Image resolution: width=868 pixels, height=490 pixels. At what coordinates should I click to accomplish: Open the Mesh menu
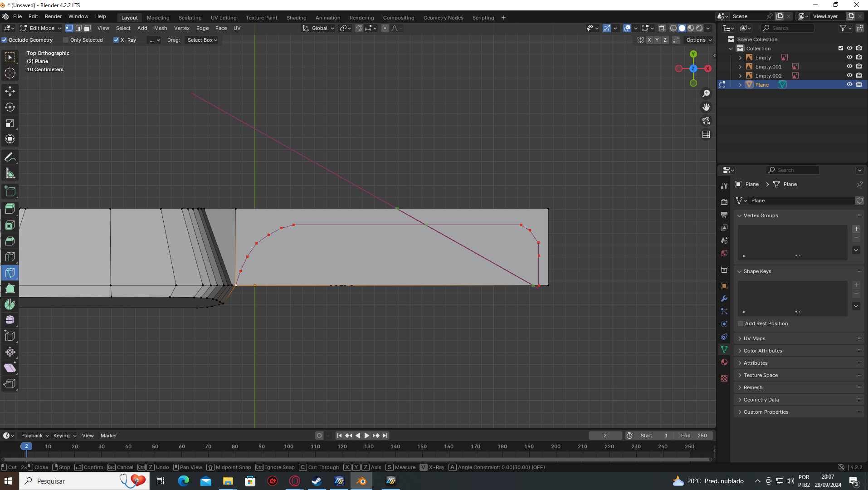[x=161, y=28]
